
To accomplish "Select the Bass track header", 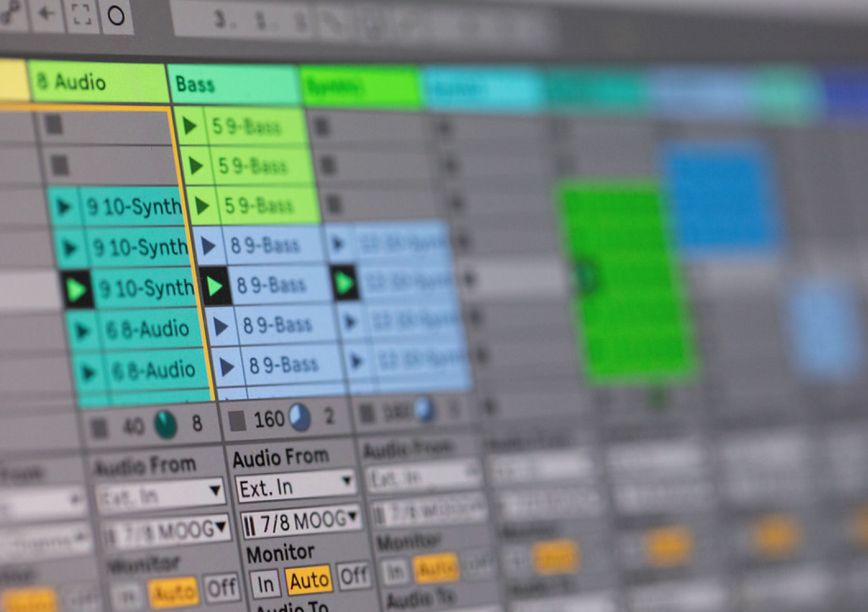I will click(x=233, y=85).
